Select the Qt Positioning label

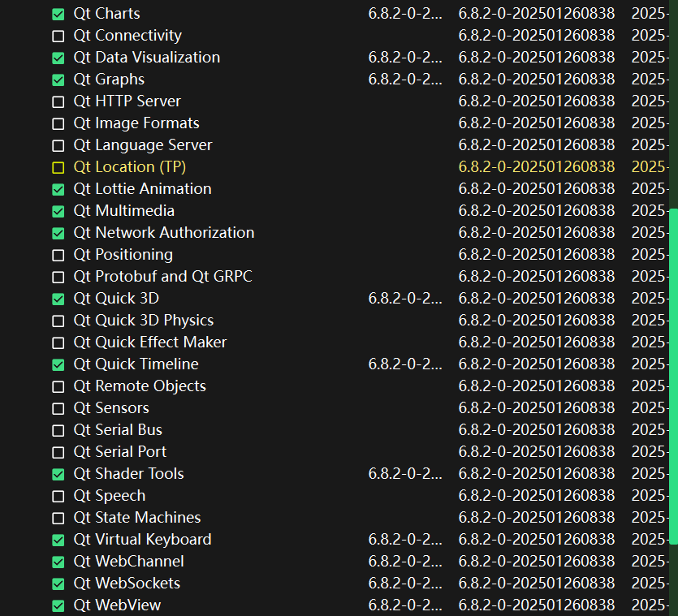pos(123,255)
